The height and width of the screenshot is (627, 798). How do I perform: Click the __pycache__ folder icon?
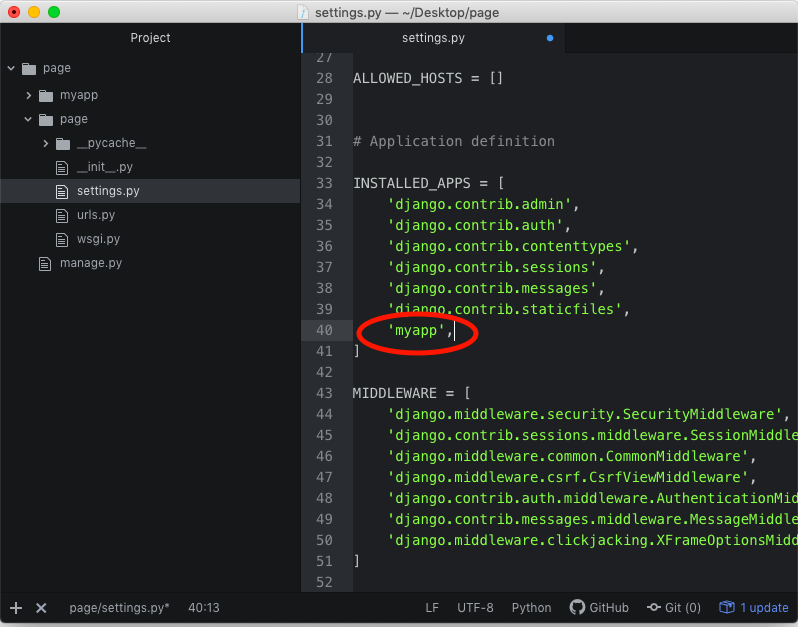pyautogui.click(x=63, y=144)
